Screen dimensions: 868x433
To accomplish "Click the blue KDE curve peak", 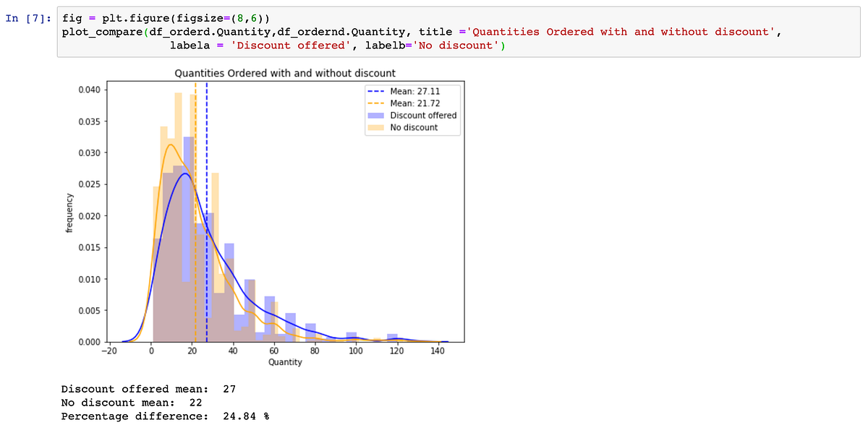I will tap(185, 174).
